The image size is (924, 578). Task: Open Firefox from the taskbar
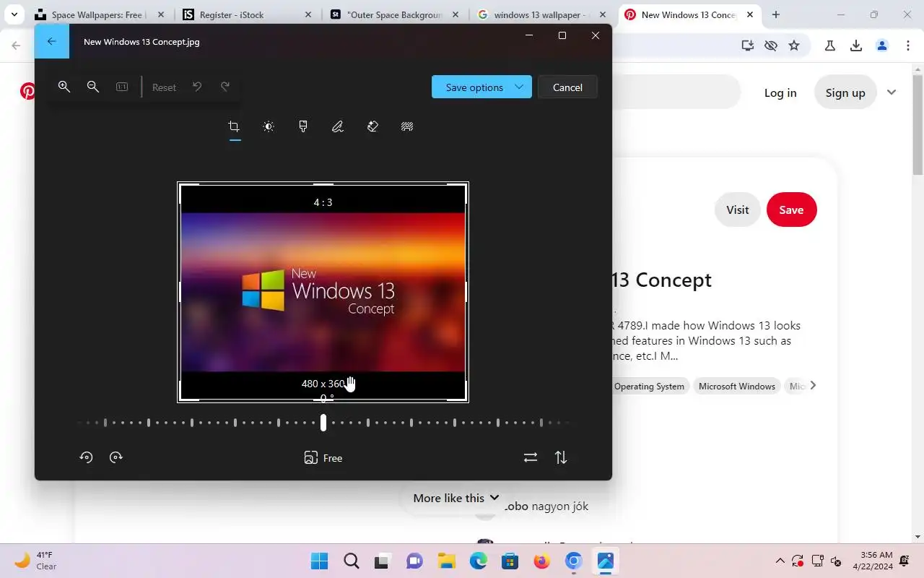coord(541,561)
